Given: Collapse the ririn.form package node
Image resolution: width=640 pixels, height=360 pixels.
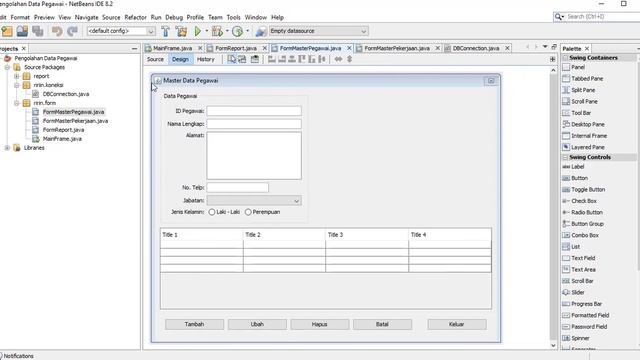Looking at the screenshot, I should [x=17, y=103].
